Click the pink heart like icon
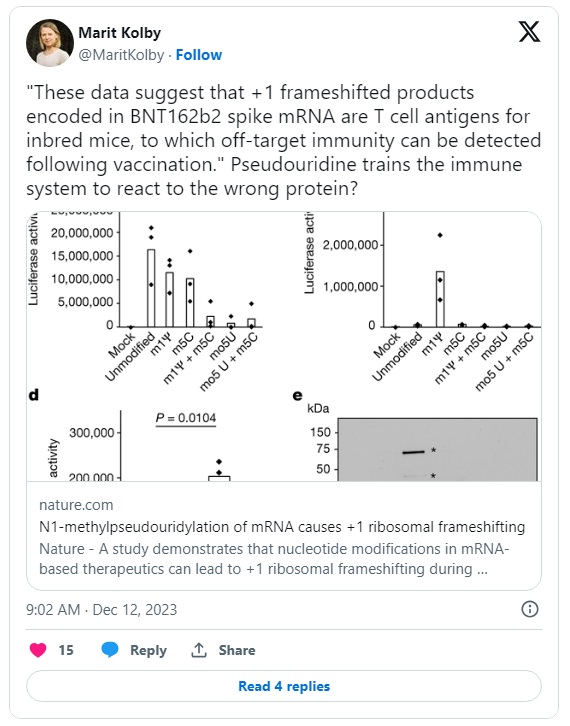Screen dimensions: 570x726 pos(38,650)
